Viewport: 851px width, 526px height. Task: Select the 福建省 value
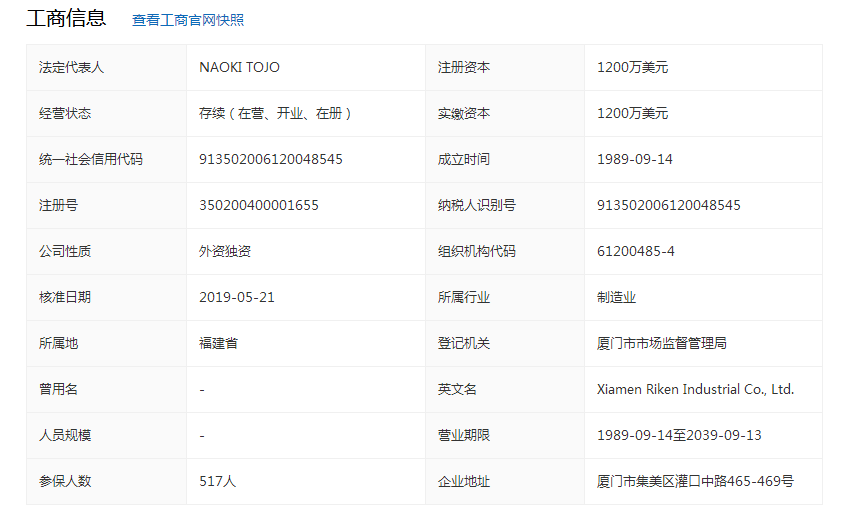click(218, 343)
